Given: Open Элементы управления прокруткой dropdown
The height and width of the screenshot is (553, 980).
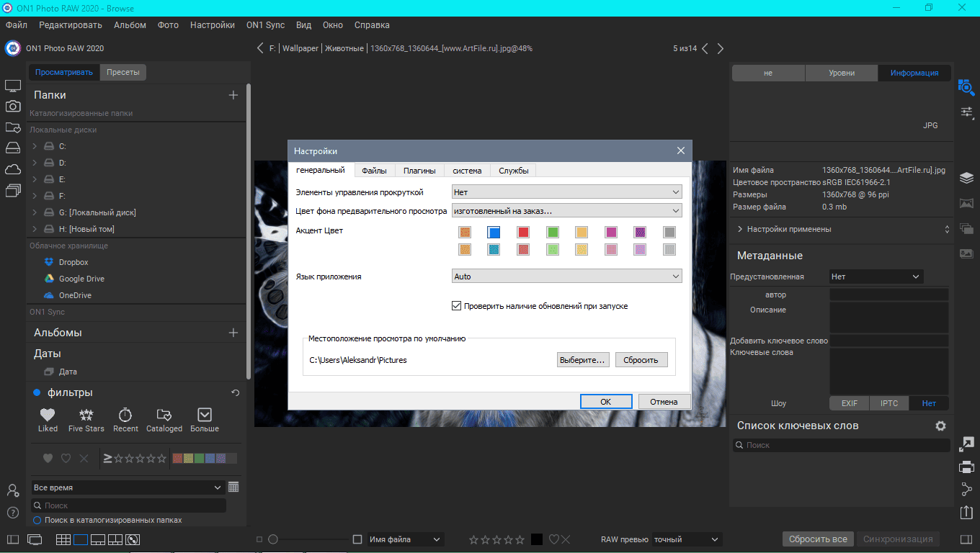Looking at the screenshot, I should (566, 192).
